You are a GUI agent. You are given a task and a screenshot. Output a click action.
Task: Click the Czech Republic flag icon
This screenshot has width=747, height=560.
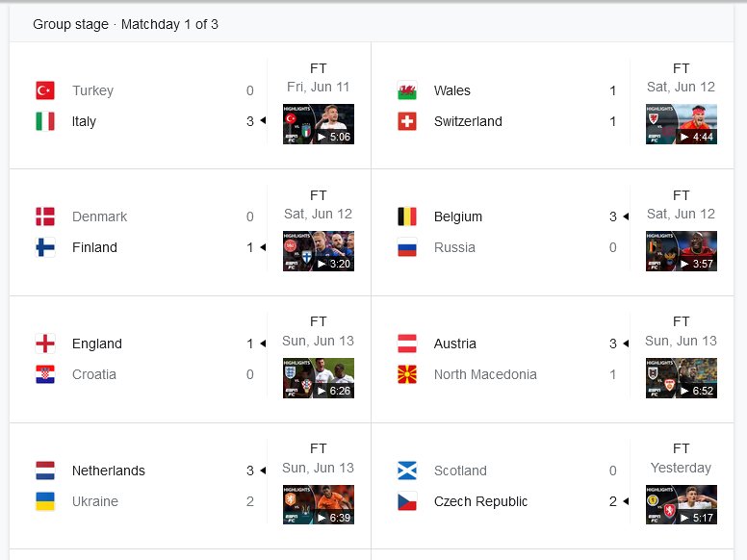click(x=407, y=501)
